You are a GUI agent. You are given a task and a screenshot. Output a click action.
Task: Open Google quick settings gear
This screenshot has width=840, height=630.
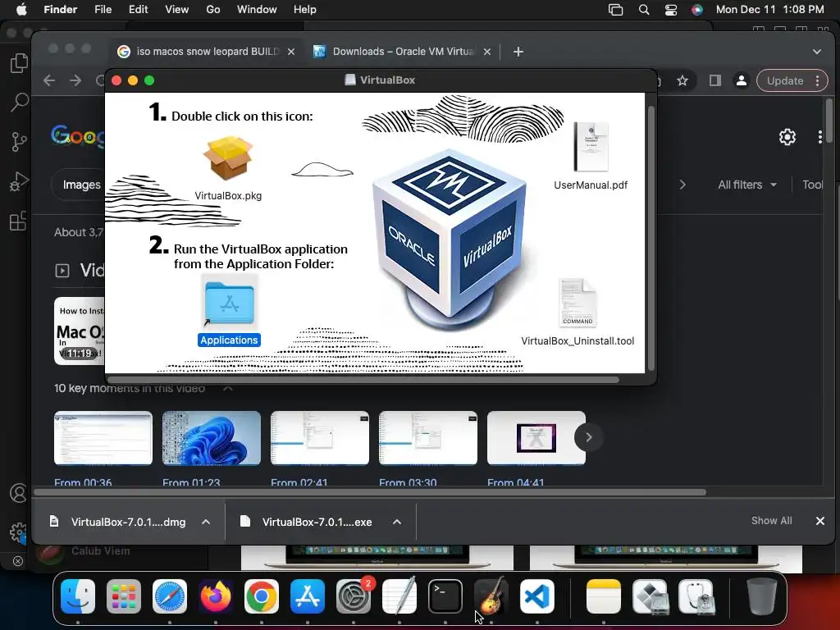click(787, 137)
